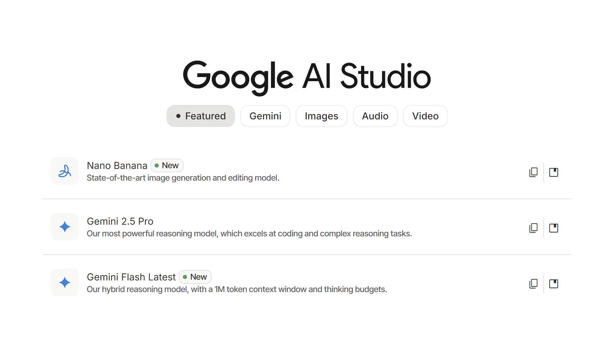The width and height of the screenshot is (606, 364).
Task: Open the Nano Banana documentation icon
Action: (x=554, y=172)
